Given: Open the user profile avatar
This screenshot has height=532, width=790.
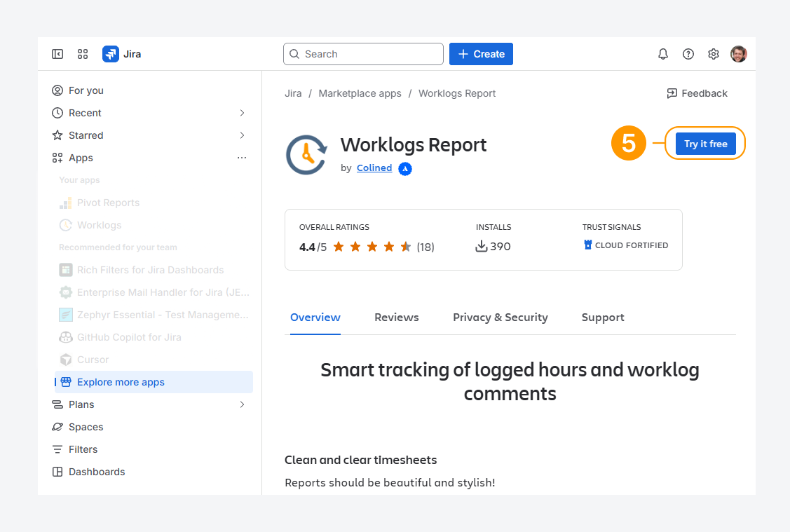Looking at the screenshot, I should 739,54.
